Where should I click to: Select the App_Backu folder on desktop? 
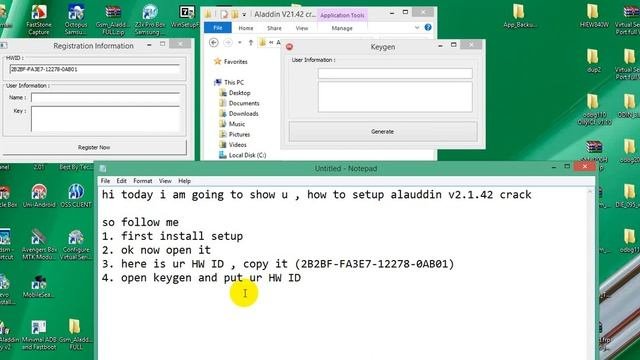(x=519, y=16)
